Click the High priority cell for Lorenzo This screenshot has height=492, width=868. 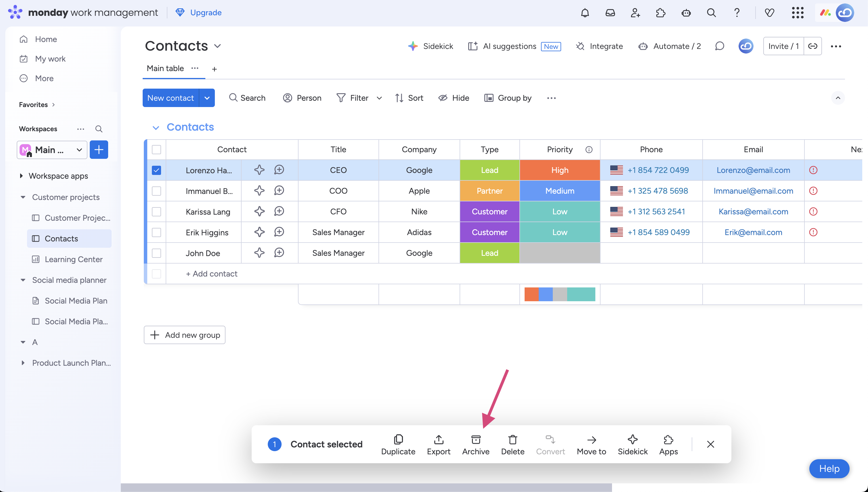pyautogui.click(x=559, y=170)
